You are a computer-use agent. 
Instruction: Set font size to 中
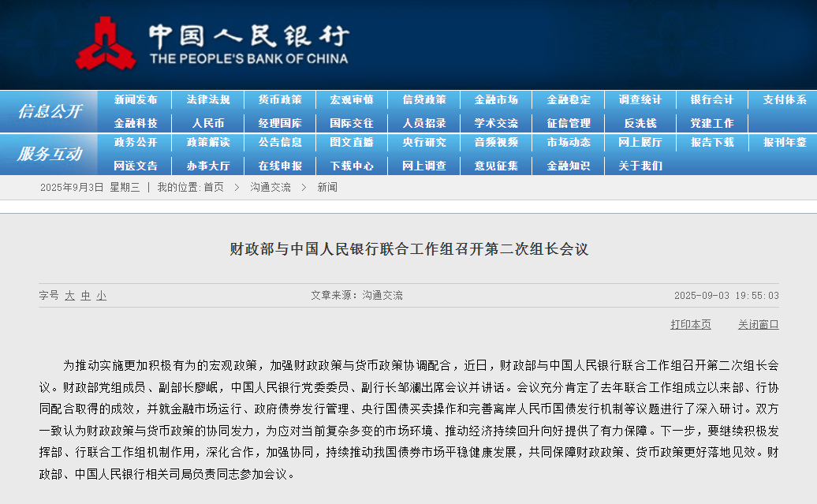pyautogui.click(x=85, y=296)
